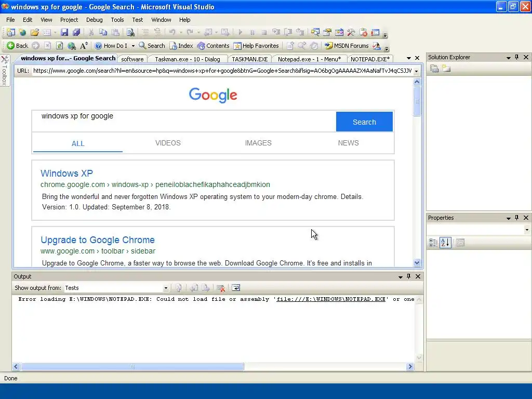The width and height of the screenshot is (532, 399).
Task: Click the Text Size A icon
Action: click(x=84, y=46)
